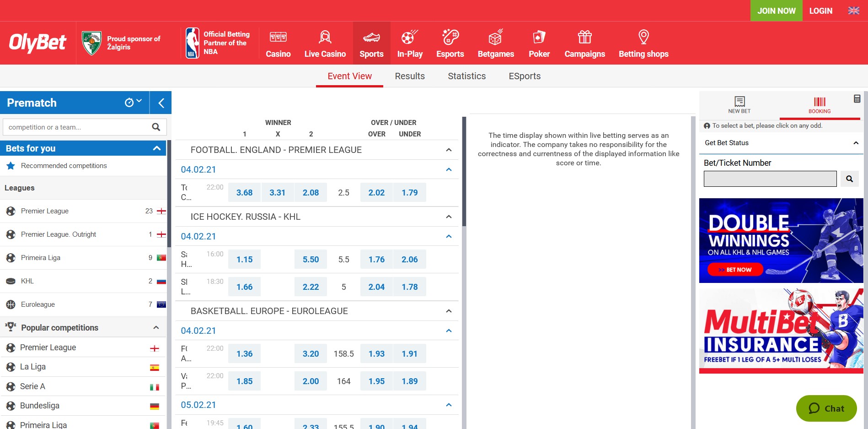Click the Popular competitions trophy icon
This screenshot has width=868, height=429.
(11, 327)
